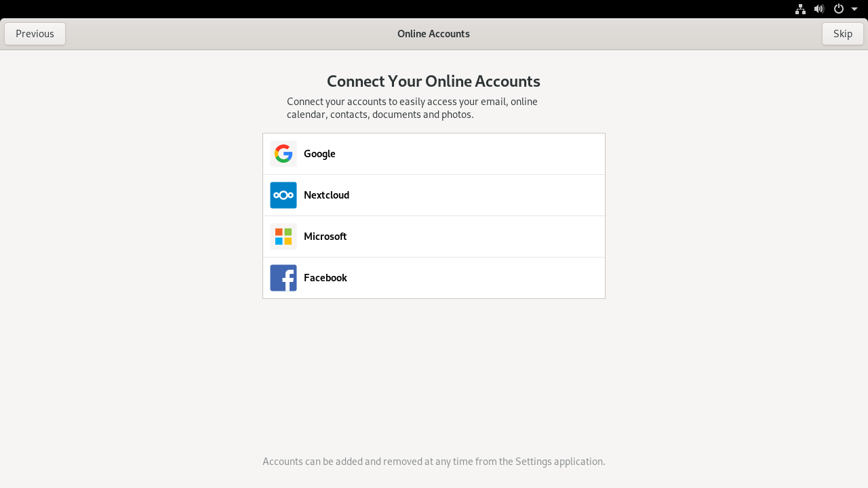Screen dimensions: 868x488
Task: Click the power icon in top bar
Action: (x=839, y=9)
